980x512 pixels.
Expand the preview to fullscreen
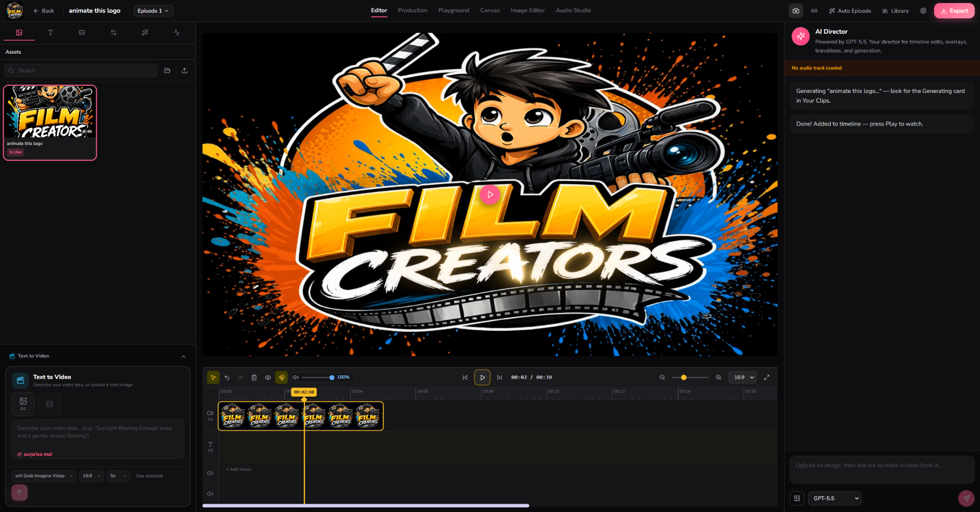[767, 378]
